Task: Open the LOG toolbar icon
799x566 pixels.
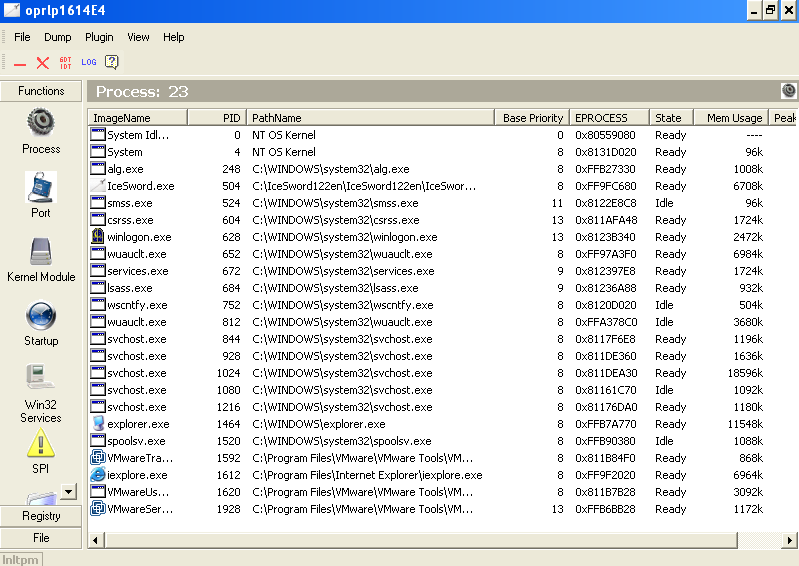Action: point(89,62)
